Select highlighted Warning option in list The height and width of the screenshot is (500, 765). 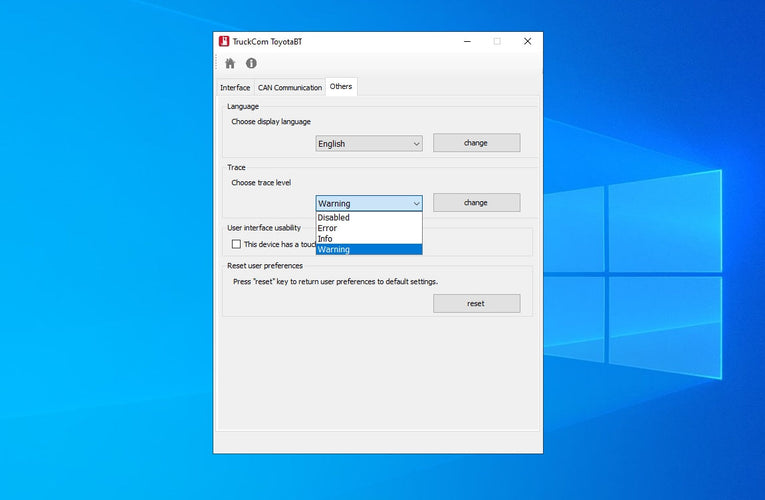coord(334,250)
